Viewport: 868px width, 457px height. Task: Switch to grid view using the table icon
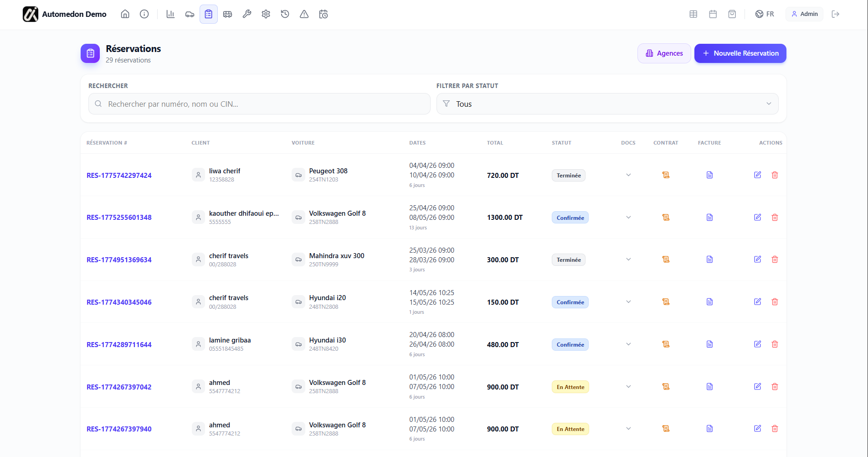[693, 14]
